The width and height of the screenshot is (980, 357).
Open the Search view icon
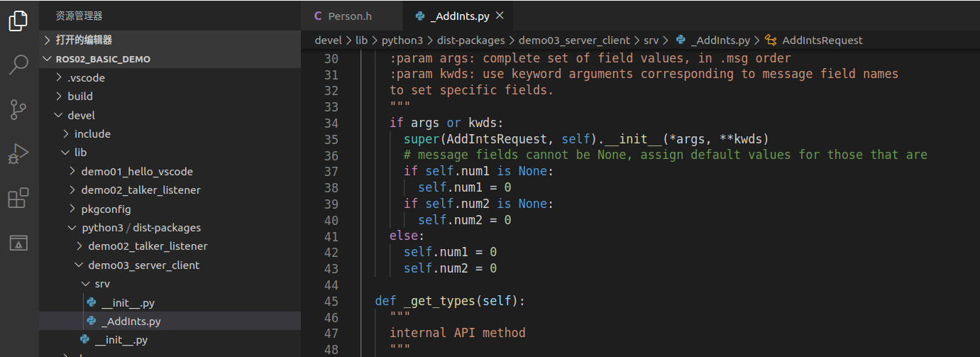[18, 65]
